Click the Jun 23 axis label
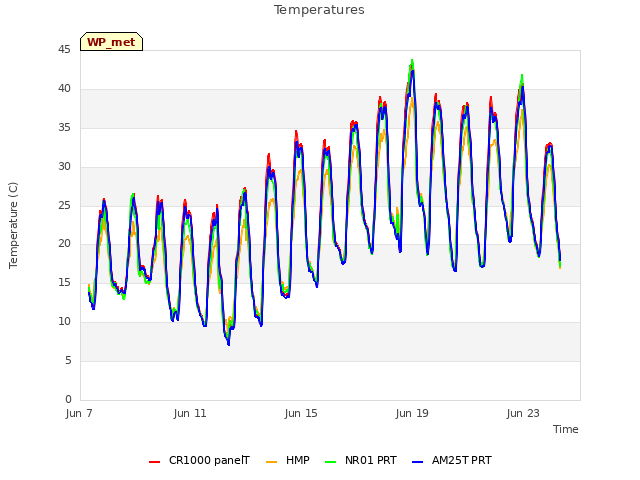The height and width of the screenshot is (480, 640). coord(523,413)
